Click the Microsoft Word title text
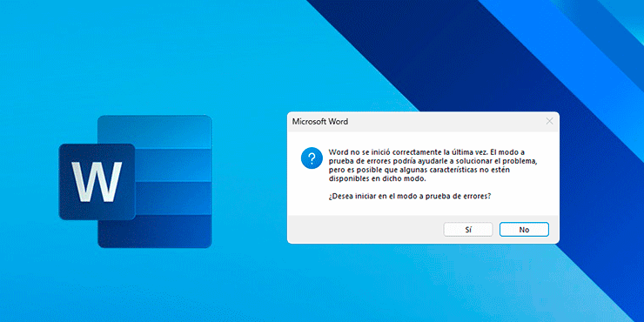This screenshot has width=644, height=322. click(320, 122)
